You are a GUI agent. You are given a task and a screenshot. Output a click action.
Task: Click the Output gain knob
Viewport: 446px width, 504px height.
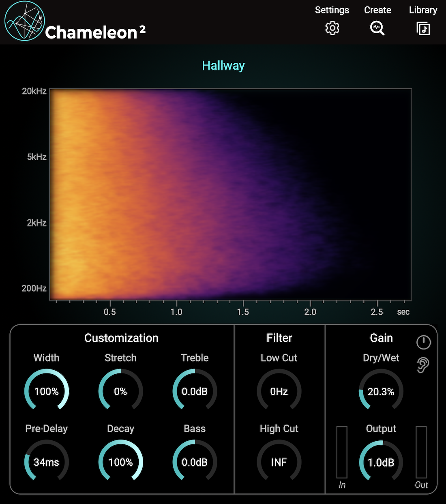[x=381, y=462]
